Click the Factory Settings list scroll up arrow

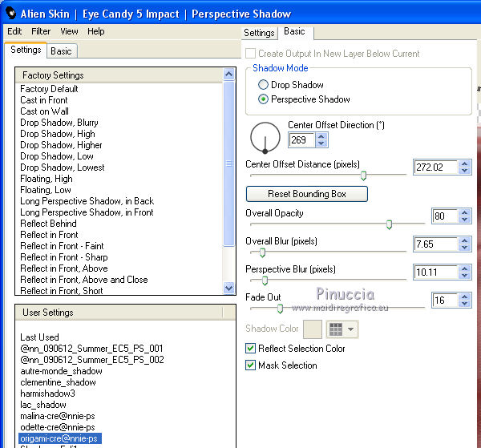(228, 74)
